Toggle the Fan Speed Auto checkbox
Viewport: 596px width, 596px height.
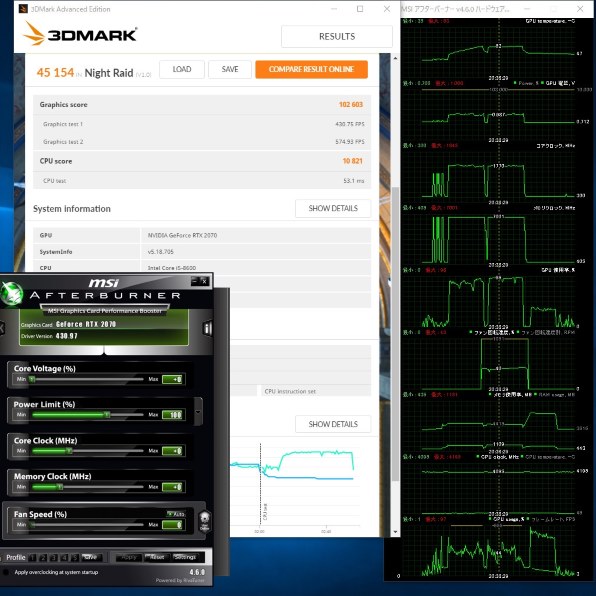click(x=176, y=514)
